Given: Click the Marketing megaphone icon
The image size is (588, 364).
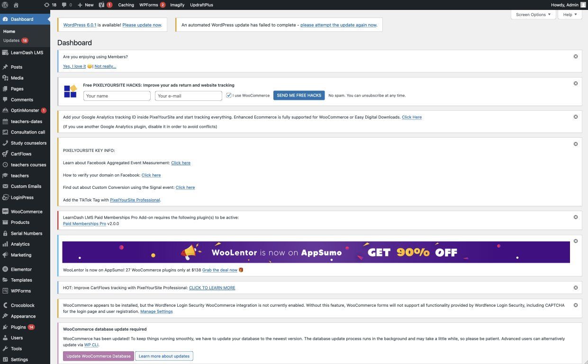Looking at the screenshot, I should (x=5, y=255).
